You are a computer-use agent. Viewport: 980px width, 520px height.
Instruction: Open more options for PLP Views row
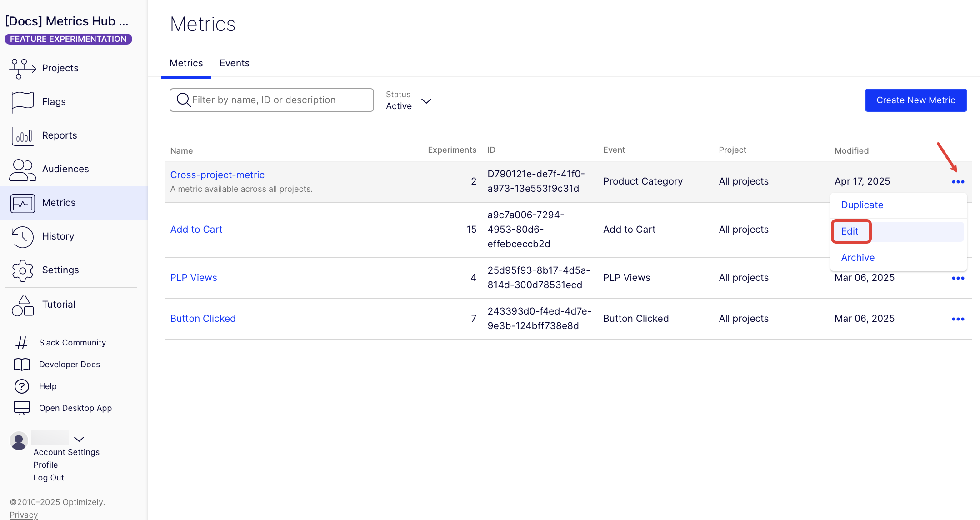pyautogui.click(x=958, y=278)
